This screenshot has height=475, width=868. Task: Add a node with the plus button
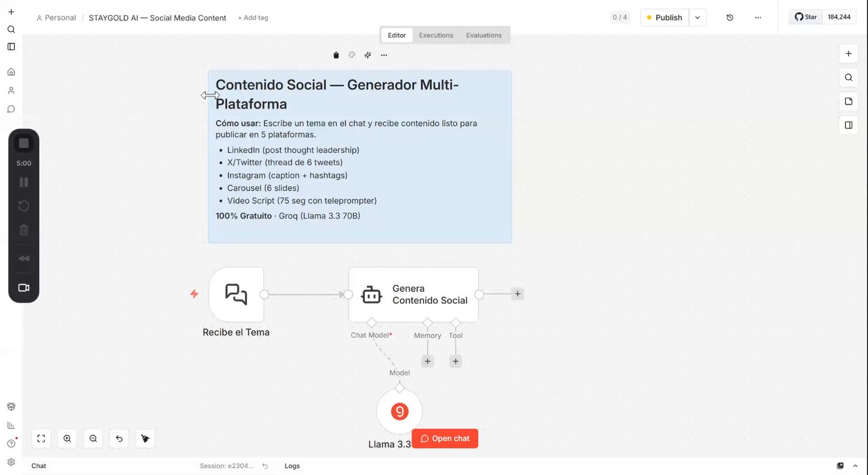point(848,54)
